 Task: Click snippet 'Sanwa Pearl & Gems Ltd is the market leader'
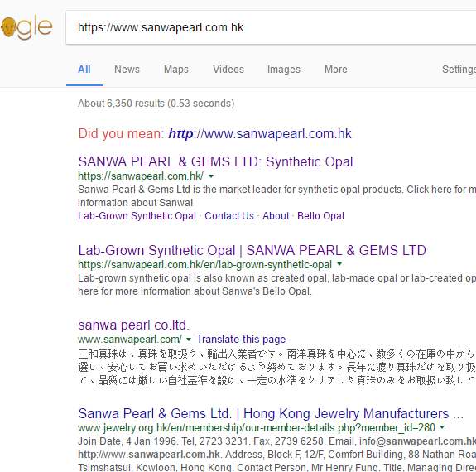276,196
